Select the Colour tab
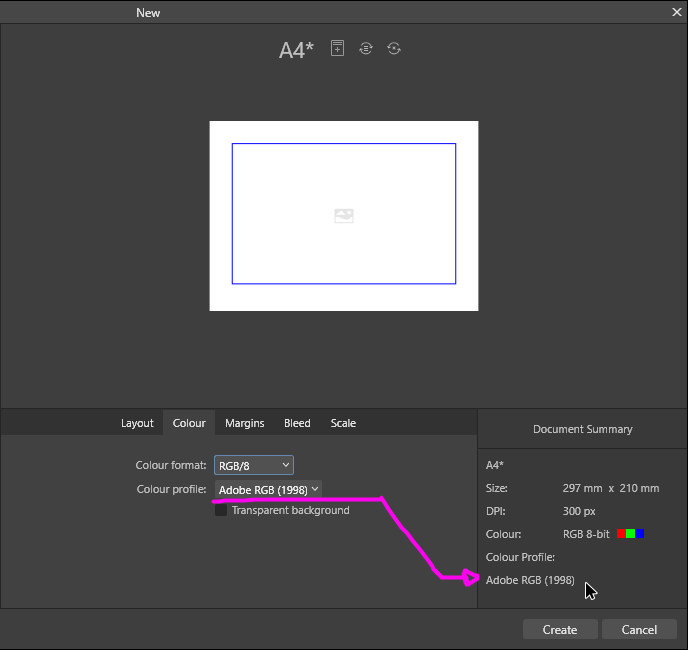 click(x=189, y=423)
